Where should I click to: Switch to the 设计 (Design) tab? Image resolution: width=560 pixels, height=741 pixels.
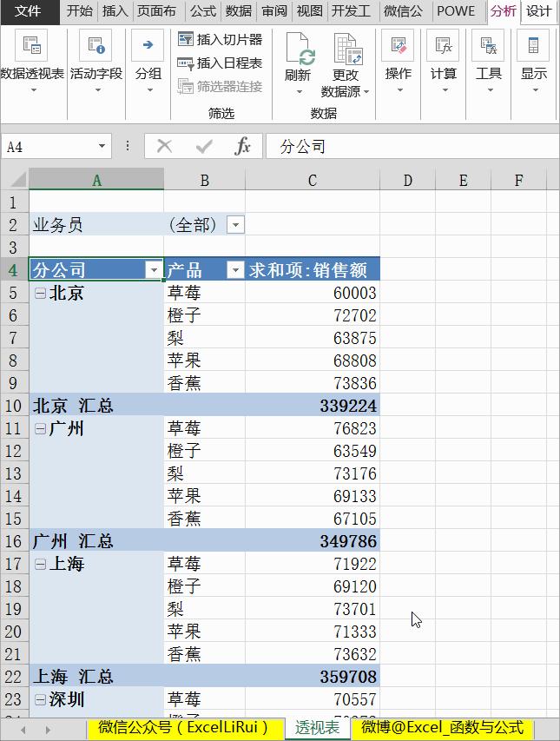[x=539, y=11]
